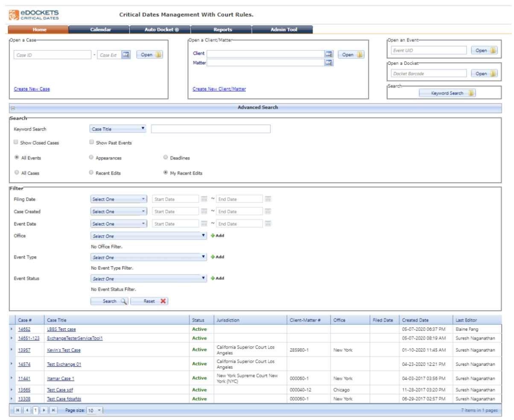Click the Matter field lookup icon
The width and height of the screenshot is (514, 420).
[329, 63]
